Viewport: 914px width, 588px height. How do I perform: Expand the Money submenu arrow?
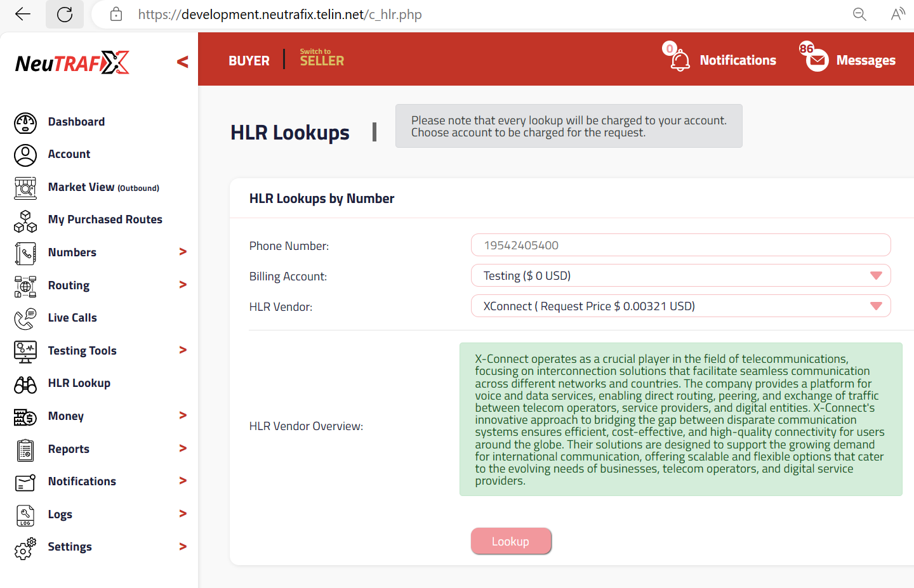pyautogui.click(x=183, y=415)
